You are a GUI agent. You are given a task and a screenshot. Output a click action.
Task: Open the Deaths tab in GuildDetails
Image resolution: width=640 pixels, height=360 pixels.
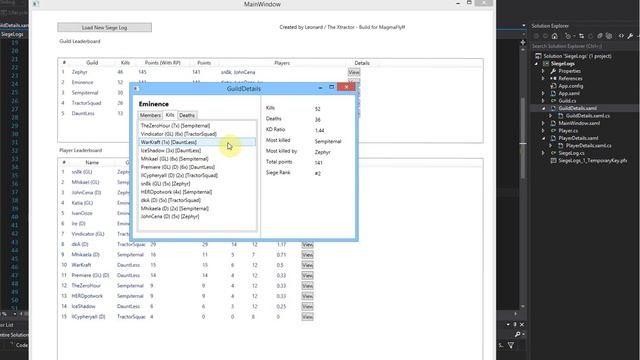tap(187, 115)
